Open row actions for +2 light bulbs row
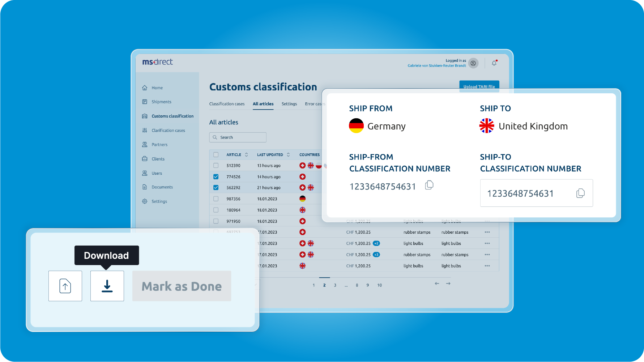This screenshot has width=644, height=362. [487, 243]
